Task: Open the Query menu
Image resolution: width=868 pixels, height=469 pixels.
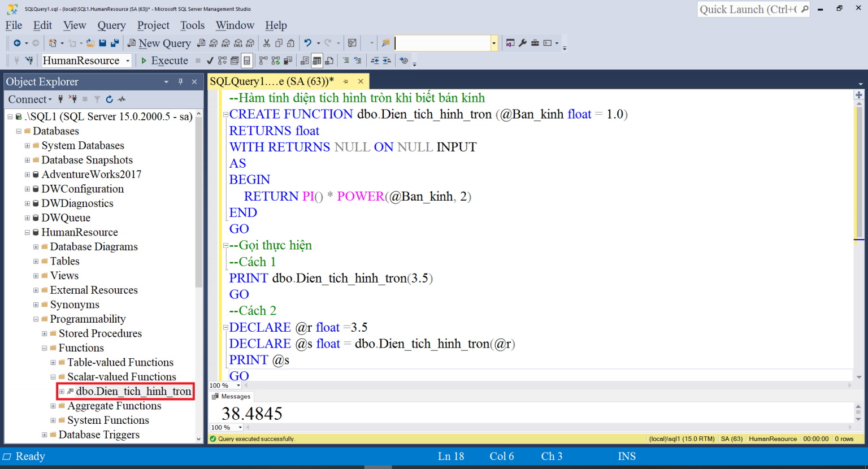Action: pos(111,25)
